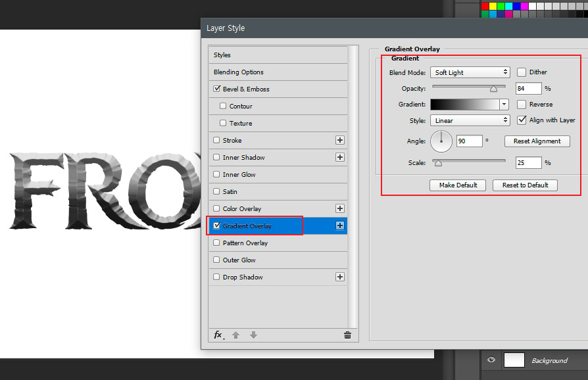Click Reset to Default button
This screenshot has height=380, width=588.
coord(525,185)
